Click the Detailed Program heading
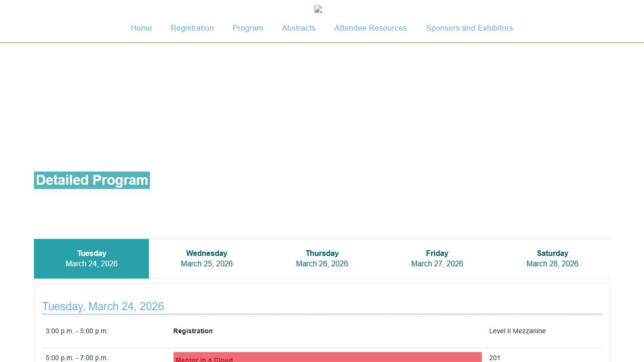 pos(92,180)
